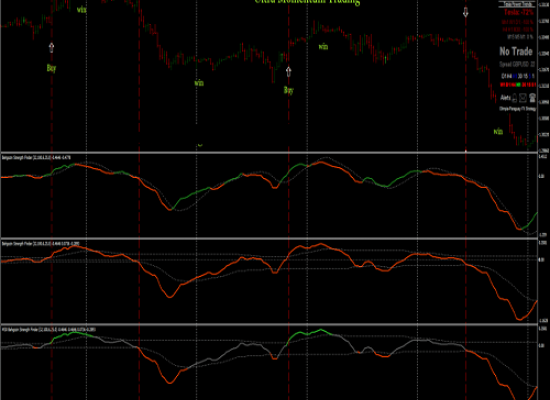This screenshot has width=550, height=400.
Task: Select the win label below the middle candles
Action: click(199, 83)
